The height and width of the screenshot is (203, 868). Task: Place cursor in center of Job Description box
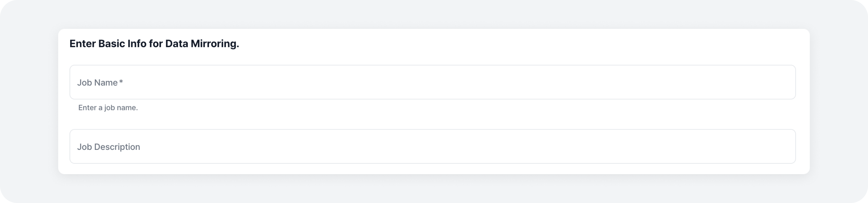tap(433, 147)
